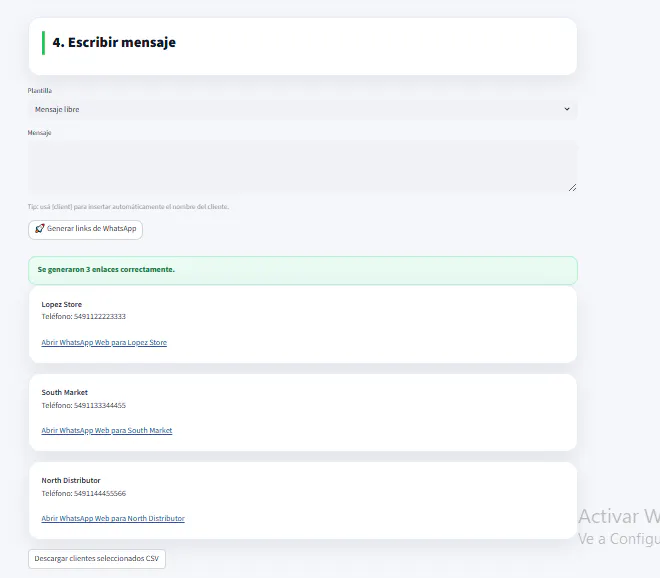Click the Mensaje field label
This screenshot has height=578, width=660.
(x=39, y=133)
